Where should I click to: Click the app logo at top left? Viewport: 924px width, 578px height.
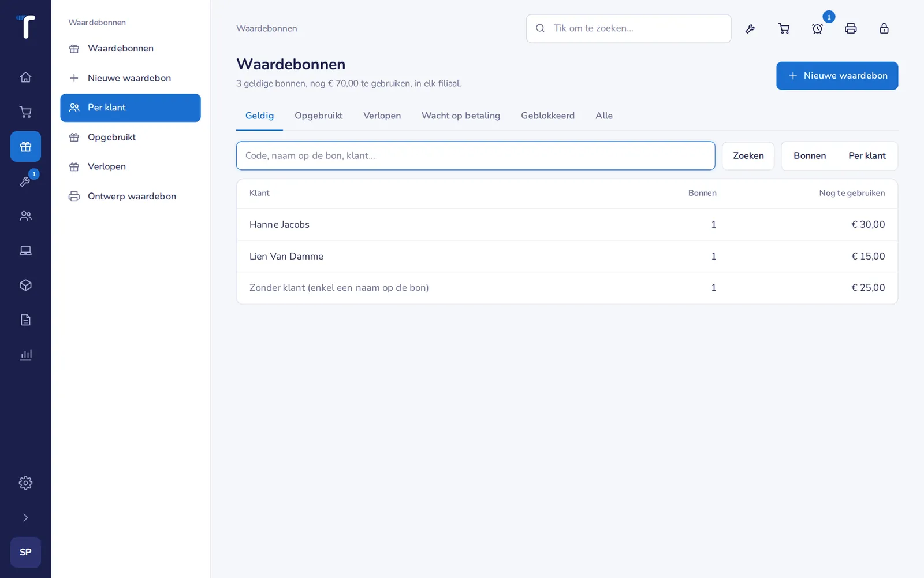click(25, 27)
